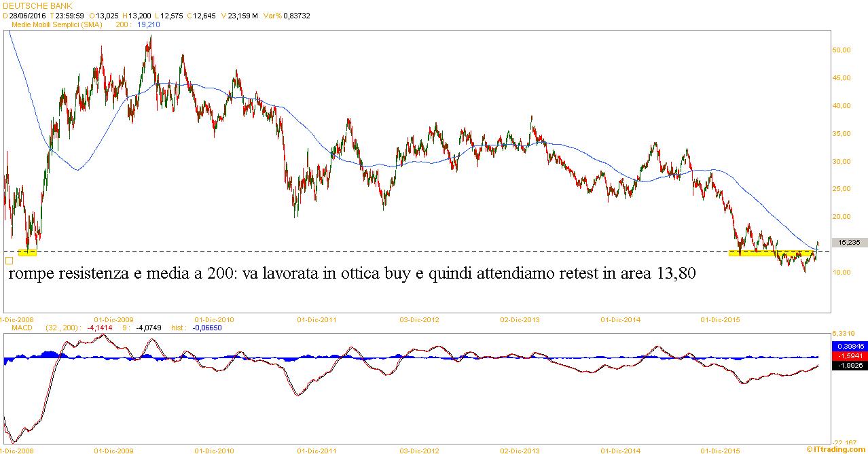Click 01-Dic-2009 on the price chart axis
Viewport: 868px width, 454px height.
[114, 319]
